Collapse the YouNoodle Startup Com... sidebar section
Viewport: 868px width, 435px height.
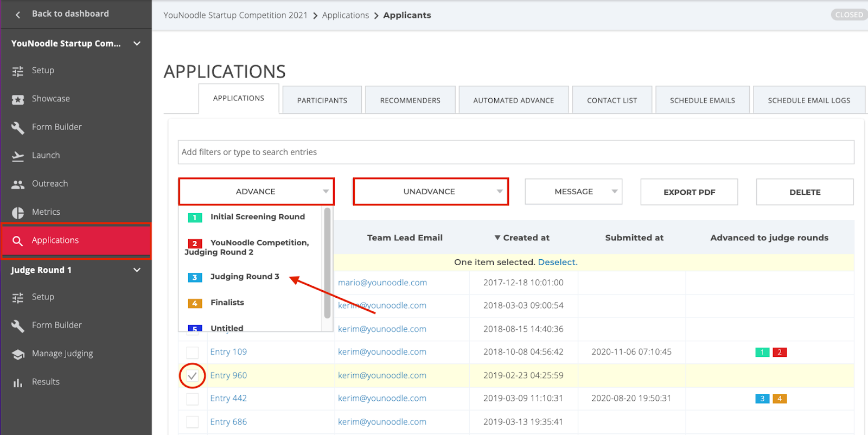[137, 43]
